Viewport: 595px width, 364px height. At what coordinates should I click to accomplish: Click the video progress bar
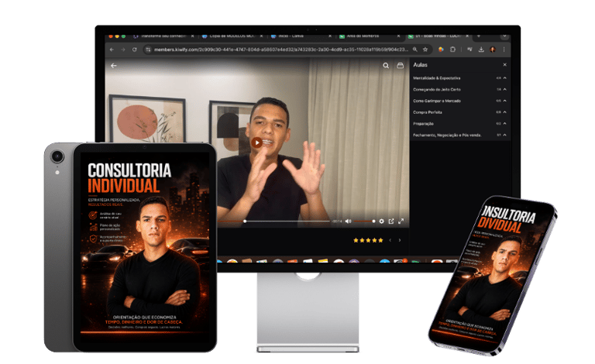click(274, 221)
